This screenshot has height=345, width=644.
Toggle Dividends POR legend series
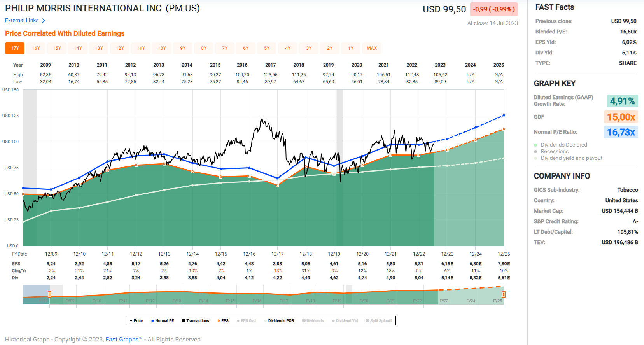click(279, 321)
